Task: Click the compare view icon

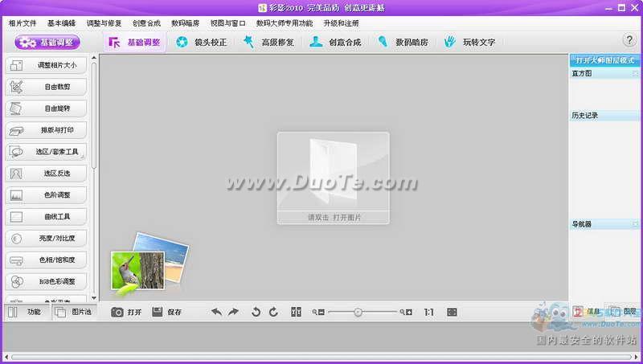Action: (296, 313)
